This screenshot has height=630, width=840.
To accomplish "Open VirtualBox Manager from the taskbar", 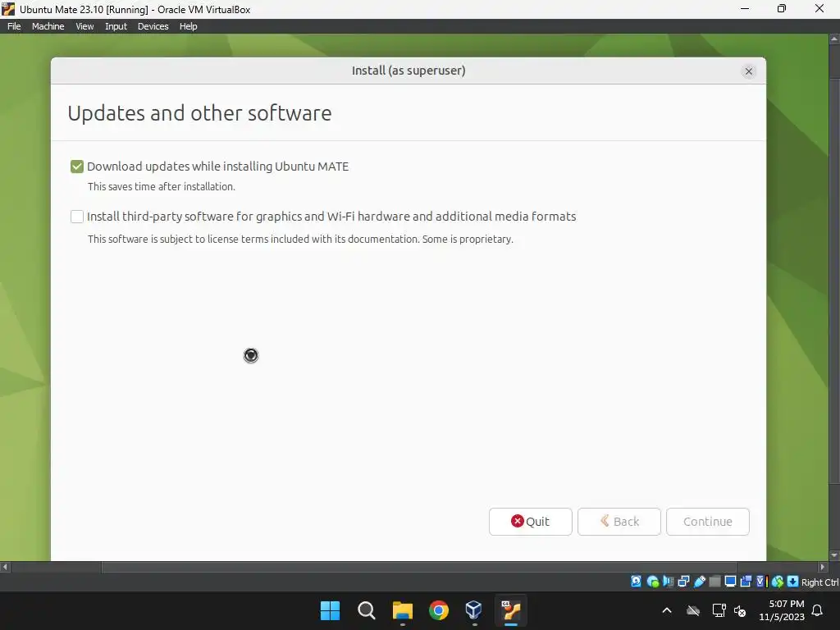I will (474, 610).
